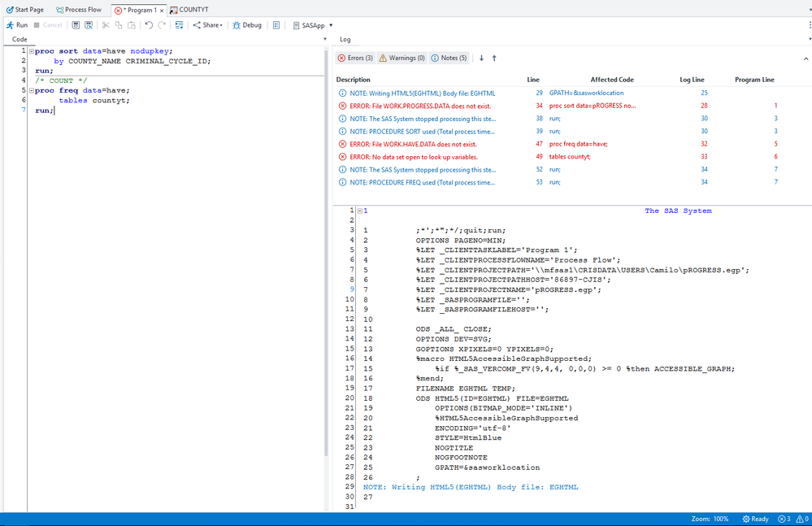Close the Program 1 tab
The image size is (812, 526).
(161, 11)
